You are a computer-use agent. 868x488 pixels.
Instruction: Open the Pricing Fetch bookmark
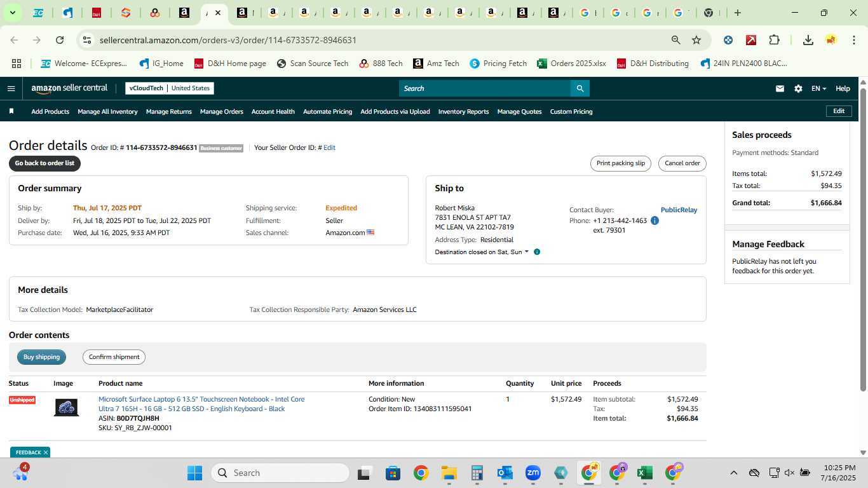pos(498,64)
